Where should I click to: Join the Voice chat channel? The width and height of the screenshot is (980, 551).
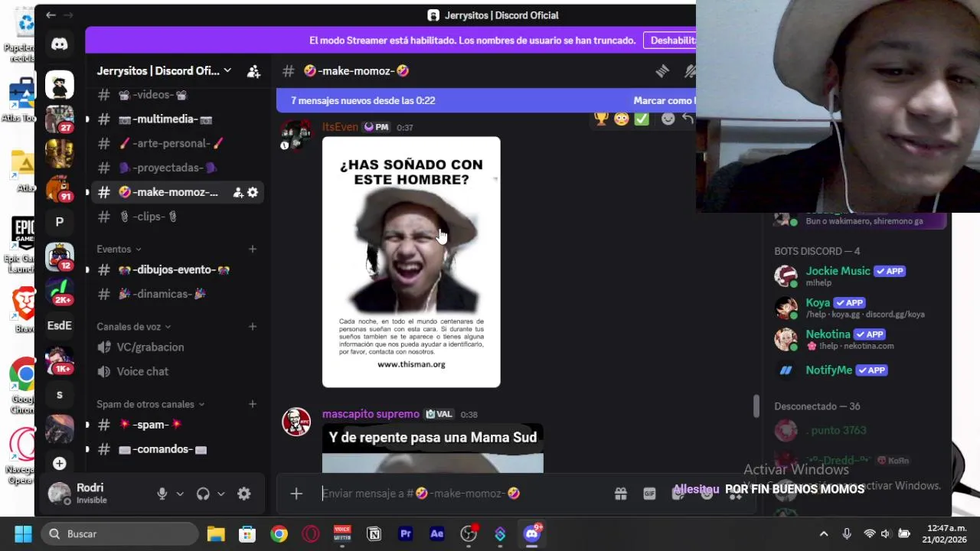click(x=177, y=372)
